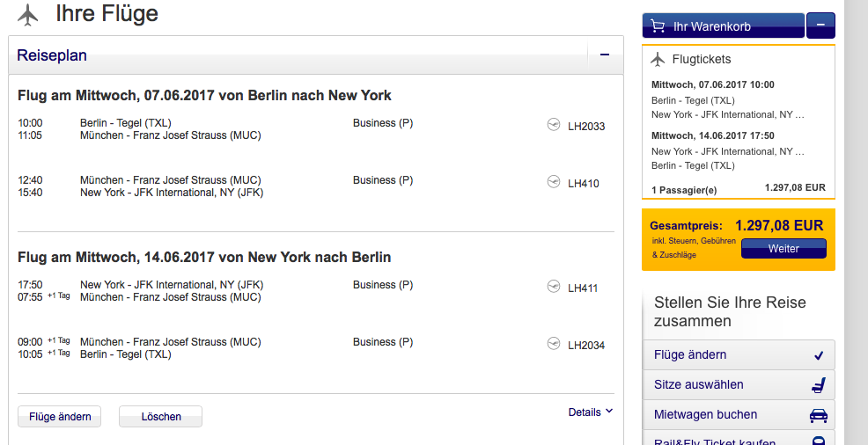Click the Löschen button below the itinerary
Screen dimensions: 868x445
(x=160, y=417)
